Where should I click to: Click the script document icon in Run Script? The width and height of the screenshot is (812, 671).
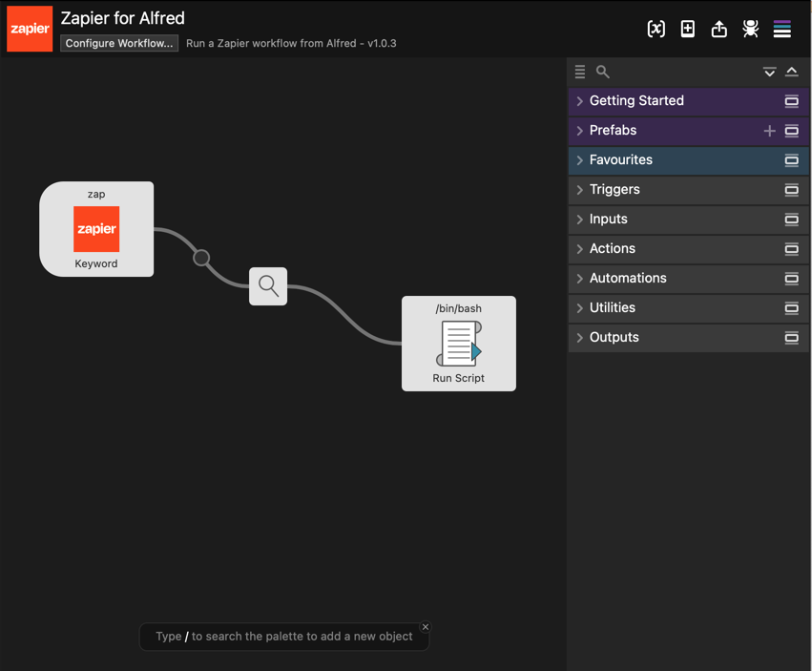coord(459,344)
